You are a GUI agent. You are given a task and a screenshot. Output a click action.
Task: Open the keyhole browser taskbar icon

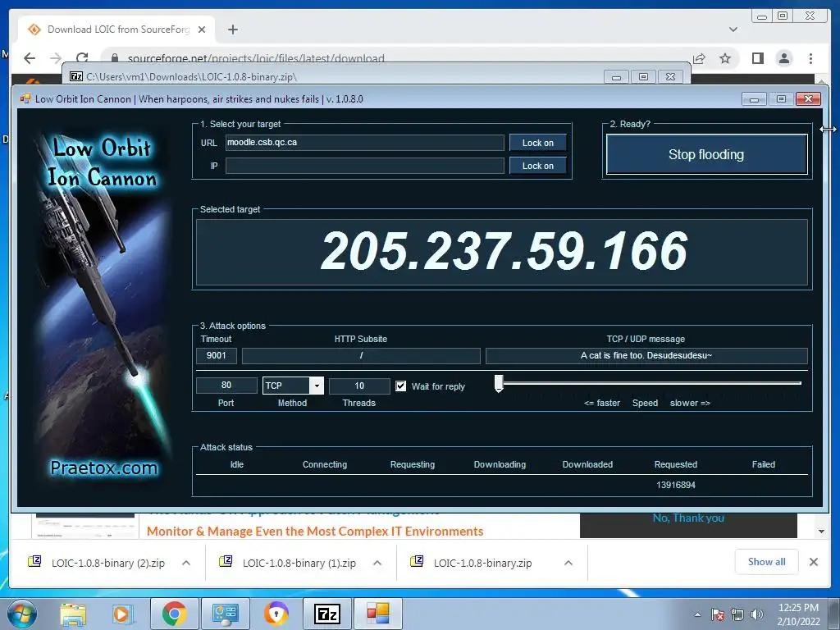[x=276, y=614]
